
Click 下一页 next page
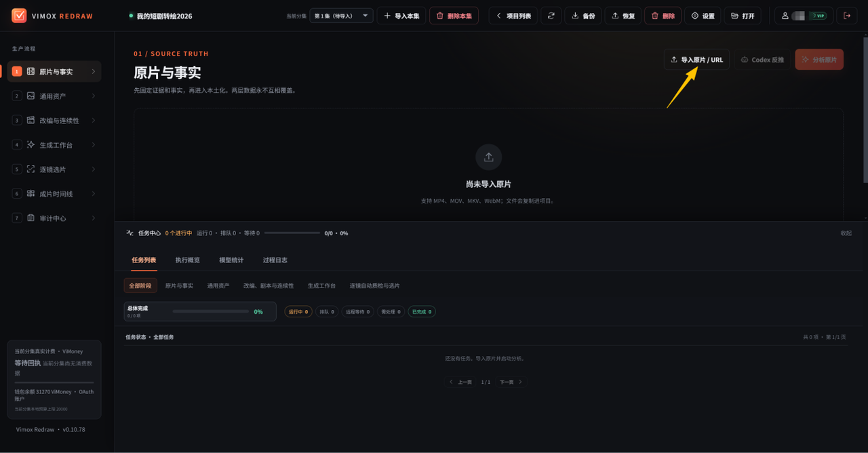point(511,382)
